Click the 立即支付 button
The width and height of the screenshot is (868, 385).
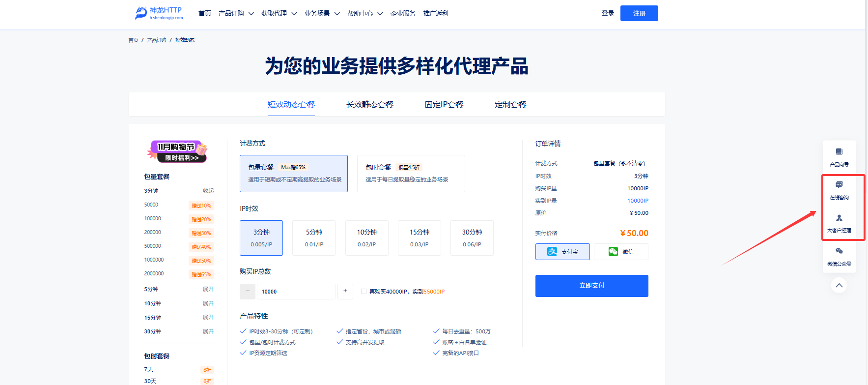[x=591, y=286]
